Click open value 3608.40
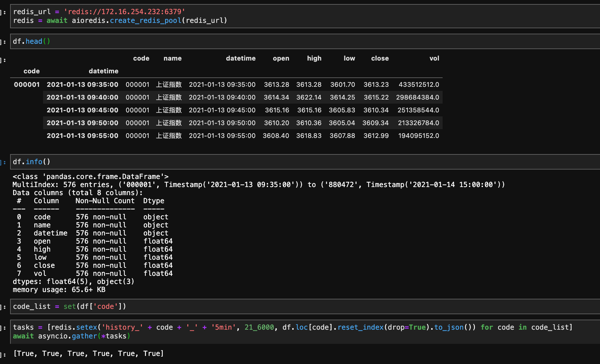 [276, 136]
